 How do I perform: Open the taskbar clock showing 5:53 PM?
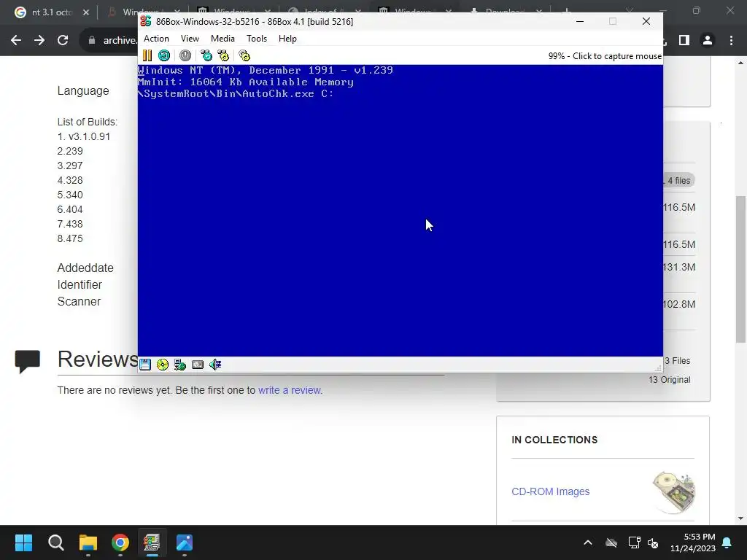693,542
